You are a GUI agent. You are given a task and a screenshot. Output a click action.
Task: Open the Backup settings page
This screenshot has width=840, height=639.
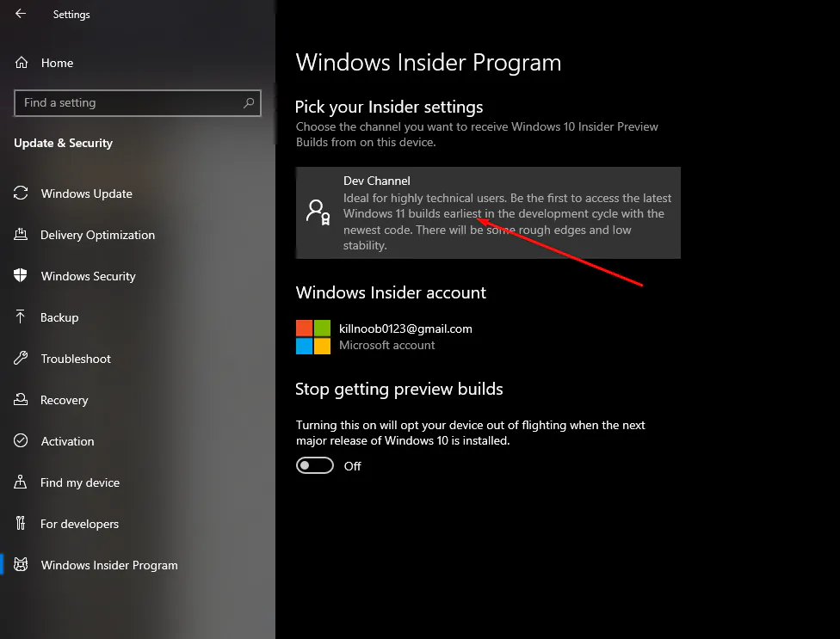59,317
